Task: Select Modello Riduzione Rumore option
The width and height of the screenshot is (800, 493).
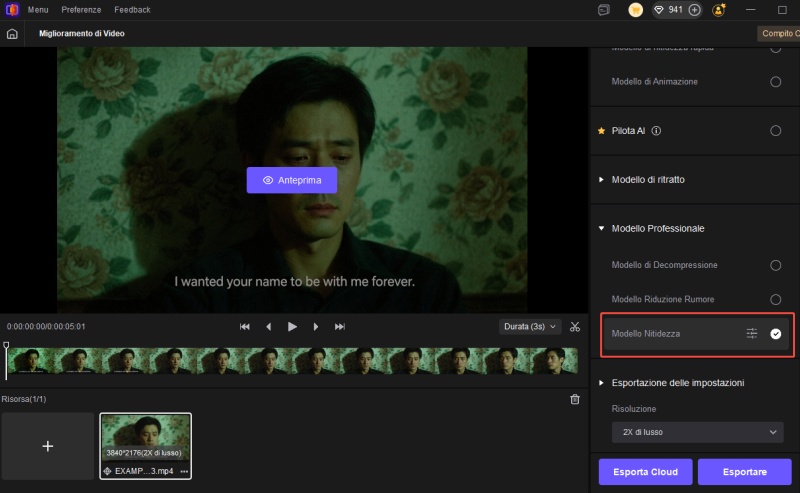Action: tap(776, 299)
